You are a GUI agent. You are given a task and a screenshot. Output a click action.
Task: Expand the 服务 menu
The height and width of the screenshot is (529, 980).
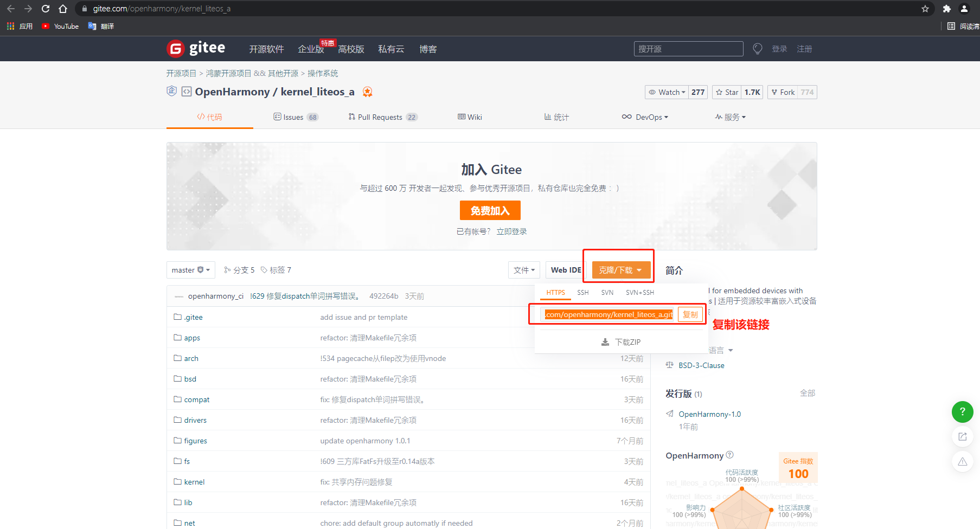(x=731, y=117)
